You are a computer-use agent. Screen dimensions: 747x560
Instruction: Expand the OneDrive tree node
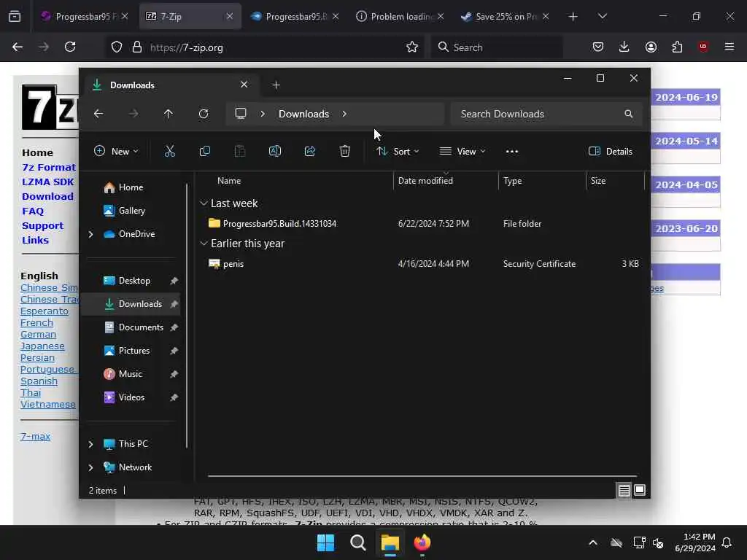(x=90, y=234)
